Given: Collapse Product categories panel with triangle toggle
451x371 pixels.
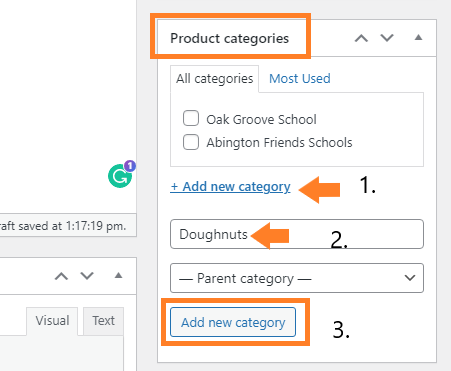Looking at the screenshot, I should [418, 38].
